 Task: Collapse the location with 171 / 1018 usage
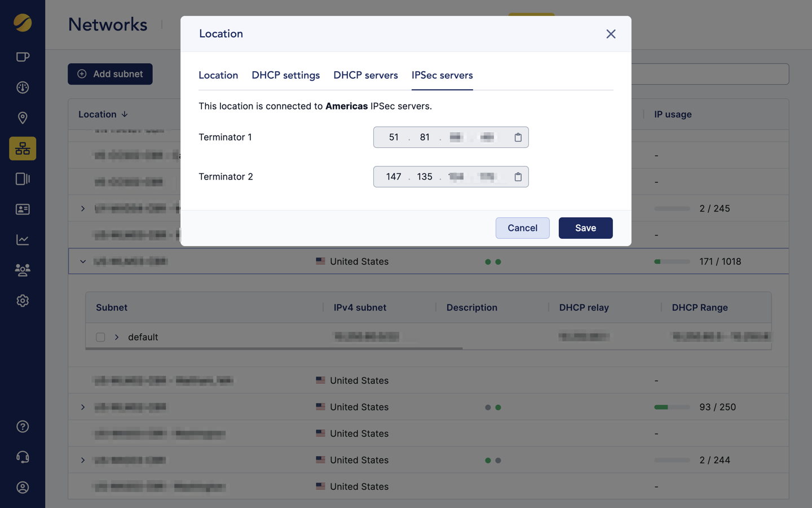(x=83, y=261)
